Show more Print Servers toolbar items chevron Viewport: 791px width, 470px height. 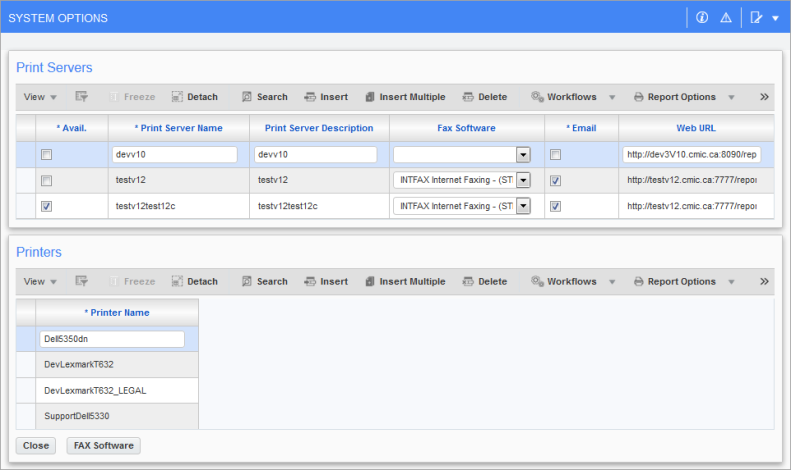click(x=764, y=97)
